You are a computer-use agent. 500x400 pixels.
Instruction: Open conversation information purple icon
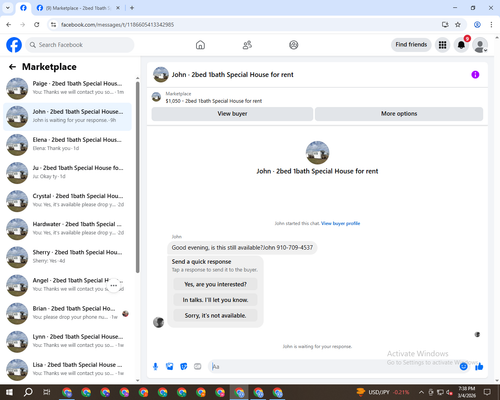[x=475, y=75]
